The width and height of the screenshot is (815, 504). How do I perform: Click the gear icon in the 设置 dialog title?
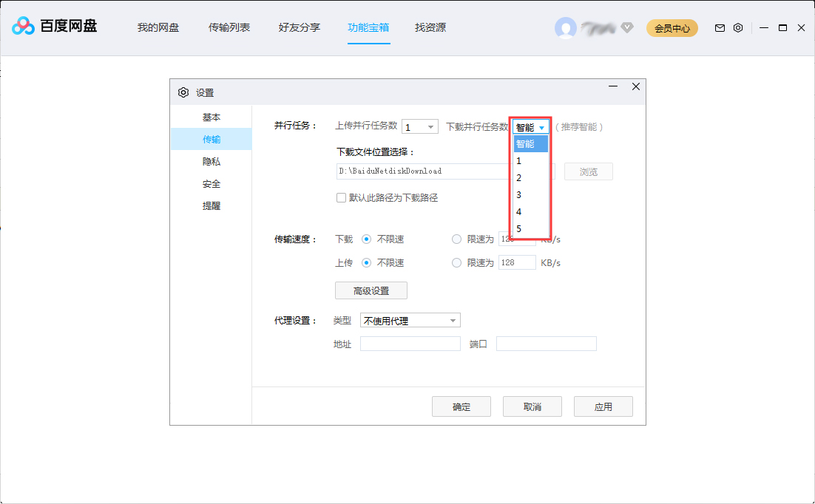tap(183, 92)
